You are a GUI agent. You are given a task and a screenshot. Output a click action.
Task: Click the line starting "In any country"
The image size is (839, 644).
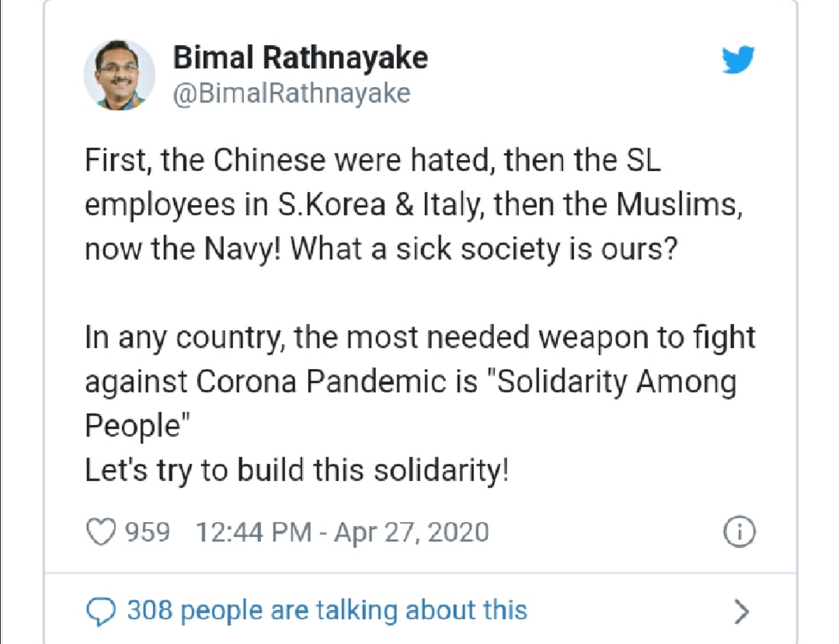pyautogui.click(x=419, y=338)
